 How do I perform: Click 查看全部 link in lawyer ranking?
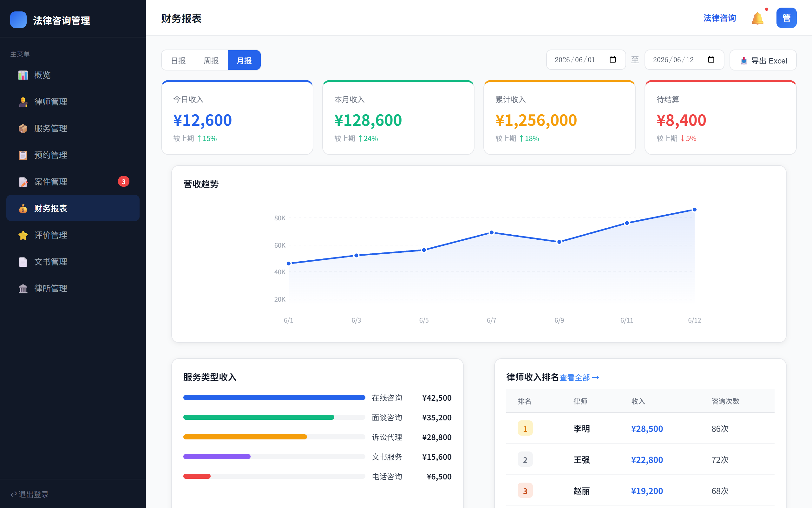(579, 378)
